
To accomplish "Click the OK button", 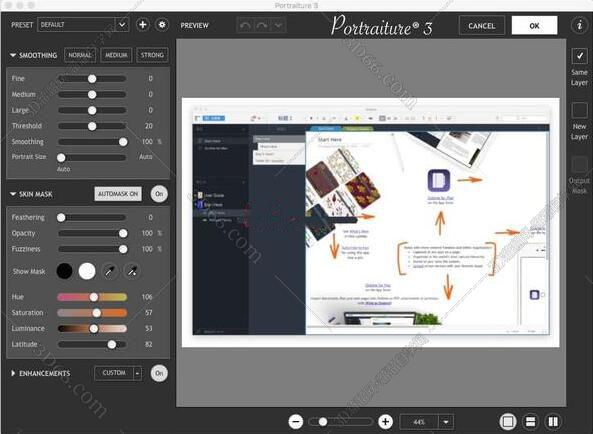I will point(534,26).
